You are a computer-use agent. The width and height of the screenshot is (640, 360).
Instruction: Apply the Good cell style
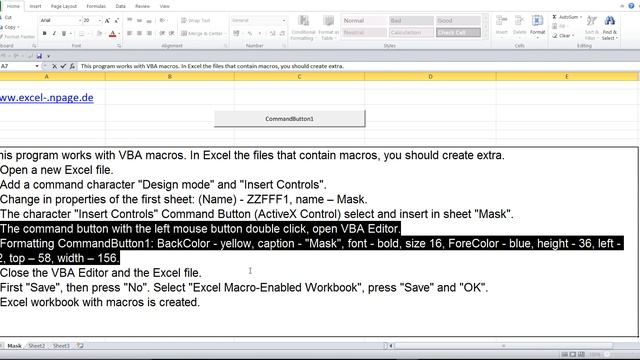[x=458, y=20]
